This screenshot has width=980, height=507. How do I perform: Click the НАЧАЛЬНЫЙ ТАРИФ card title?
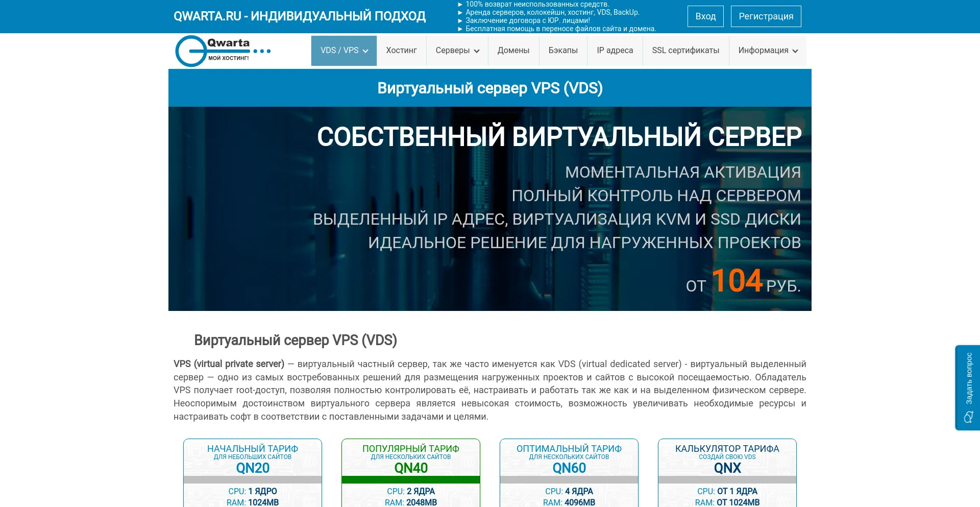(253, 448)
